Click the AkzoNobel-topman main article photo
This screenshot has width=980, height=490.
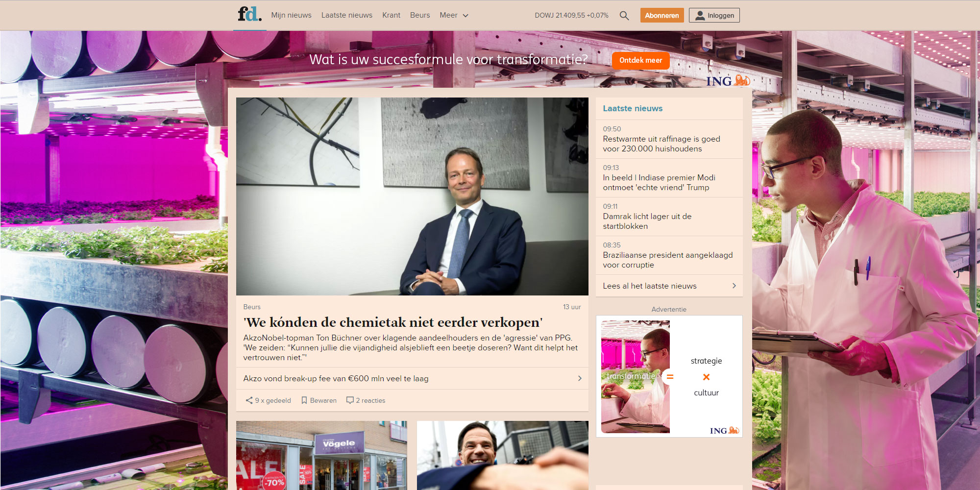pyautogui.click(x=412, y=196)
